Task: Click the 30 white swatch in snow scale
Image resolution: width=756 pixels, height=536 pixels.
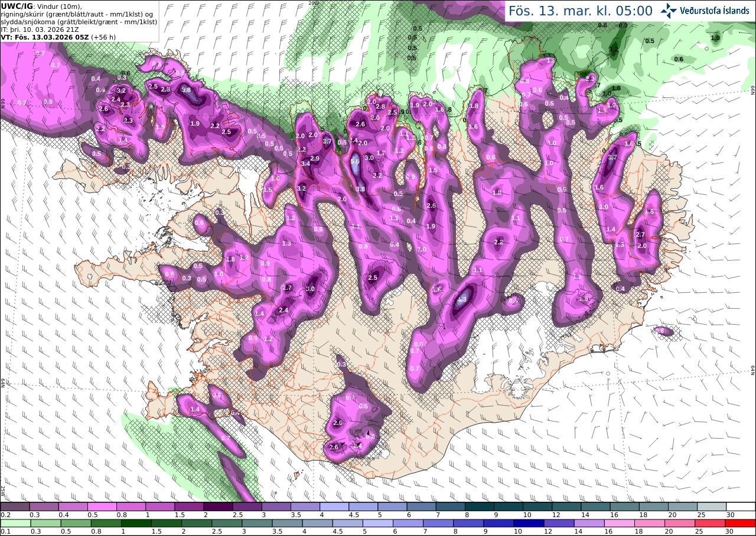Action: [741, 506]
